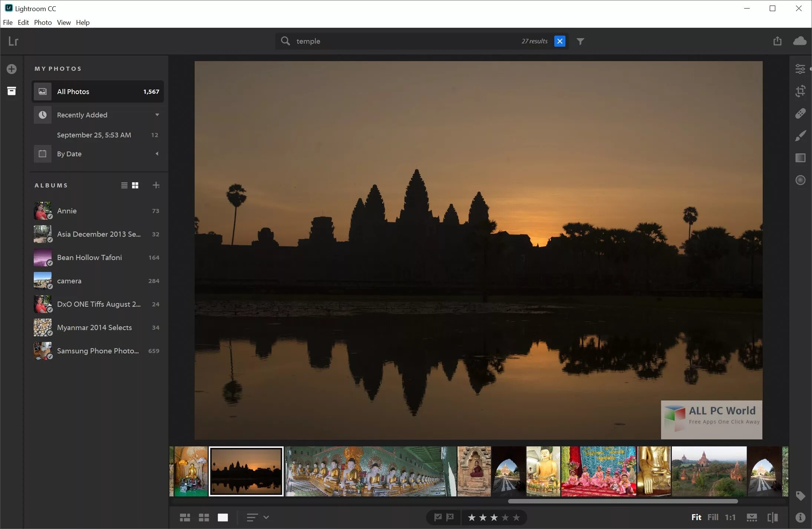Open the Edit sliders panel icon
812x529 pixels.
(800, 69)
